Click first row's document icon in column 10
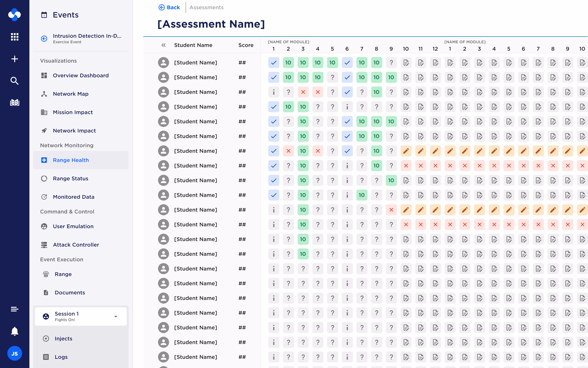Image resolution: width=588 pixels, height=368 pixels. pyautogui.click(x=406, y=63)
